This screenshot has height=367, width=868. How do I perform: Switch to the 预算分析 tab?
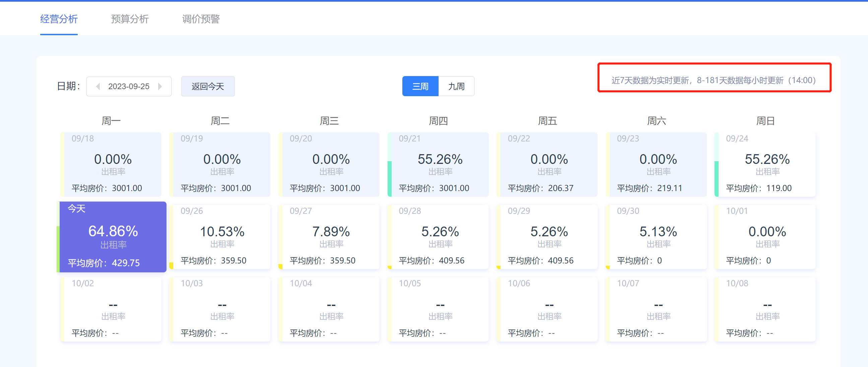point(130,19)
